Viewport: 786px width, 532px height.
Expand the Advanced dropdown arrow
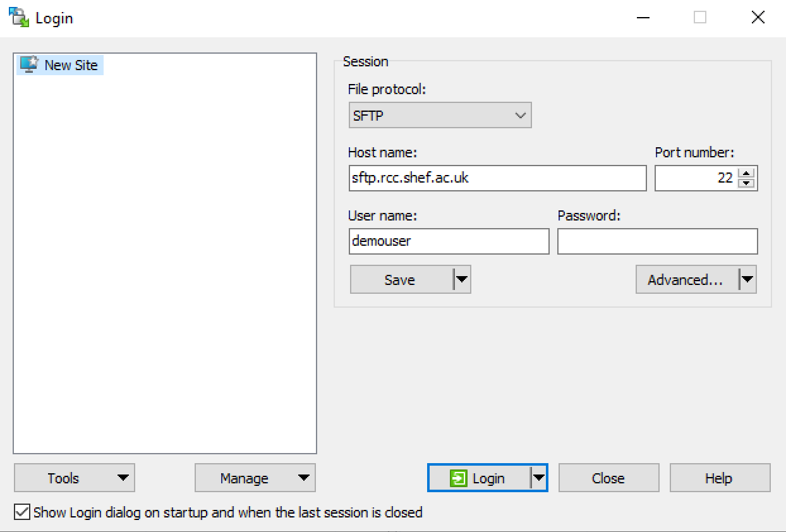pos(747,280)
